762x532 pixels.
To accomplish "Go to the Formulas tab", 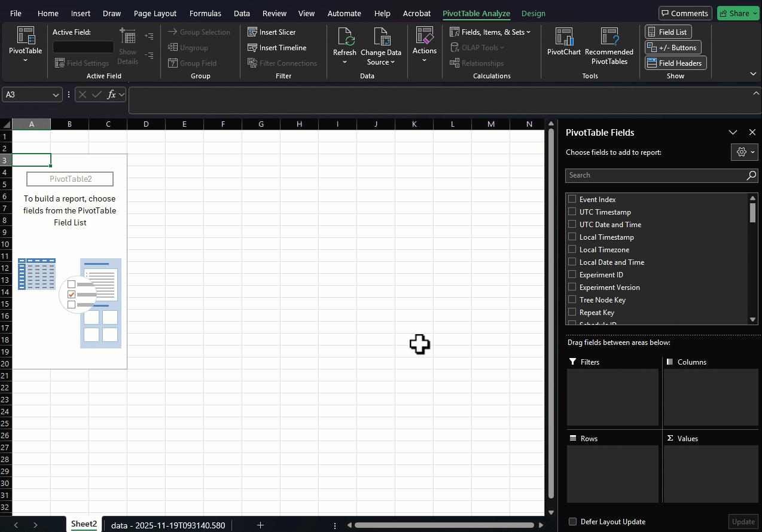I will point(205,13).
